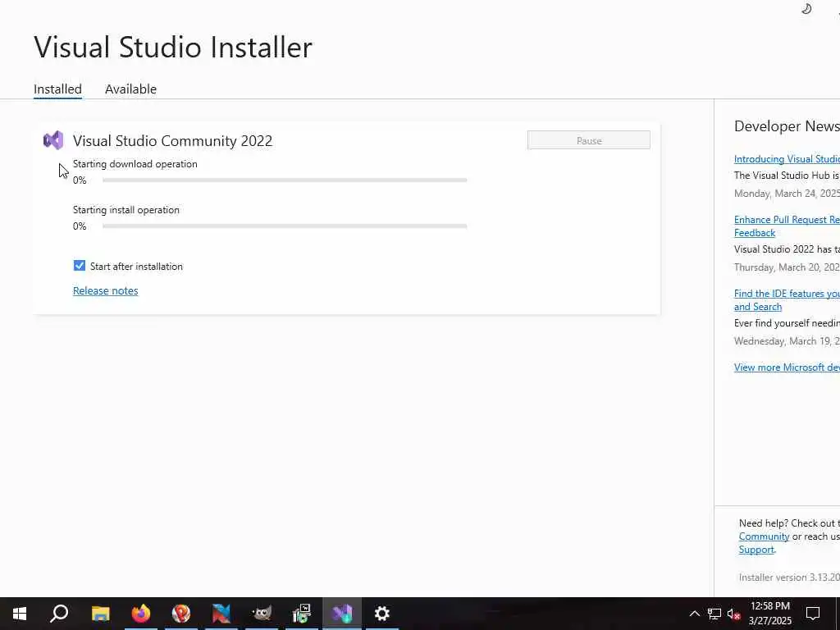Click the Monday, March 24 date text
Viewport: 840px width, 630px height.
(x=787, y=194)
